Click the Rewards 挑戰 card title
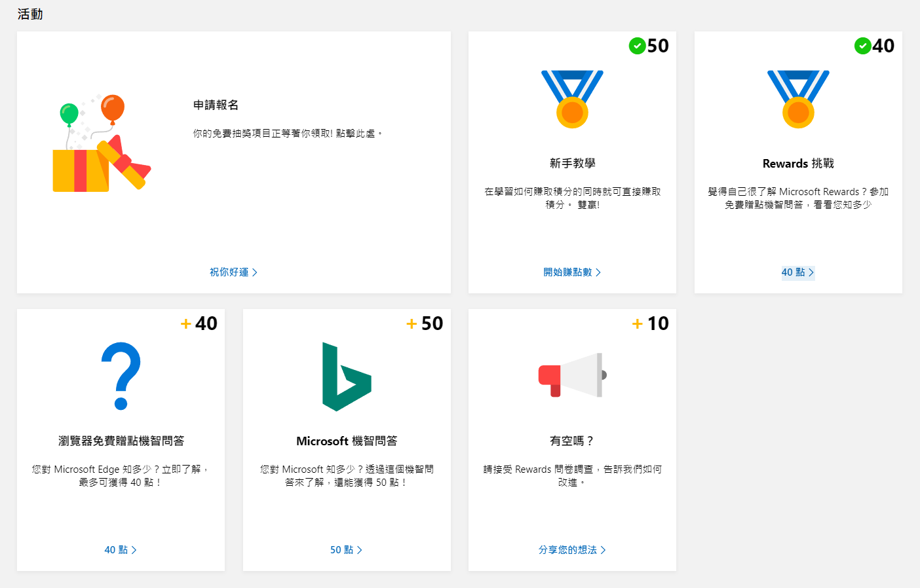 [798, 164]
